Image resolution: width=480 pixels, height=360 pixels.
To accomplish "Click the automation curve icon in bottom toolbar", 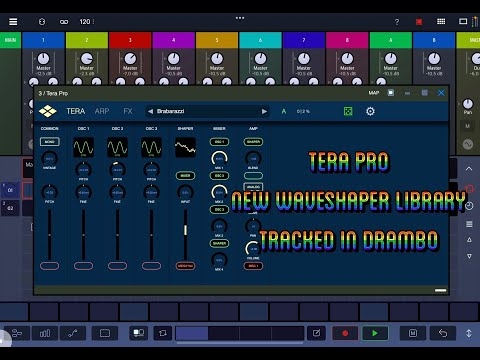I will point(73,333).
